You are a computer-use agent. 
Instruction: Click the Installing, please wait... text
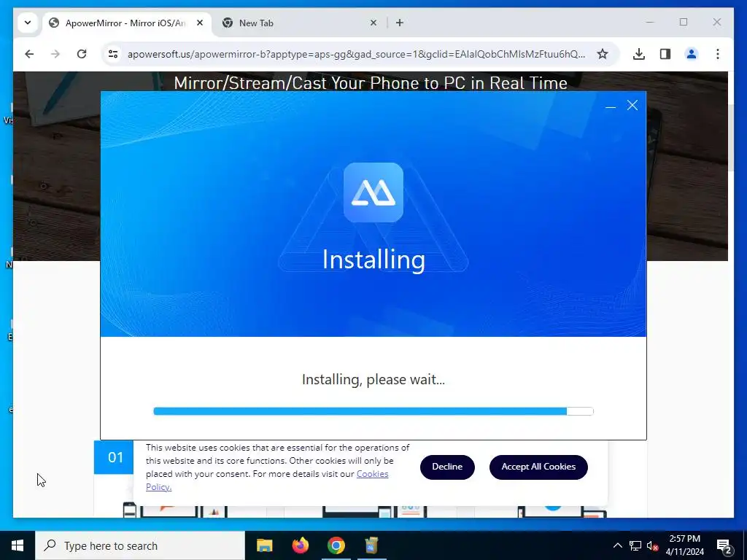pyautogui.click(x=373, y=379)
